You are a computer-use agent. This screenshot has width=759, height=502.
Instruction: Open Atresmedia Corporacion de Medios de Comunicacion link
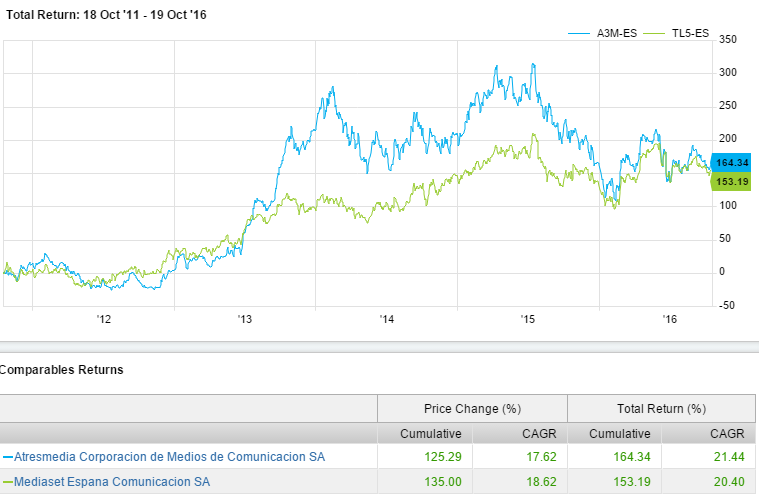(x=168, y=457)
